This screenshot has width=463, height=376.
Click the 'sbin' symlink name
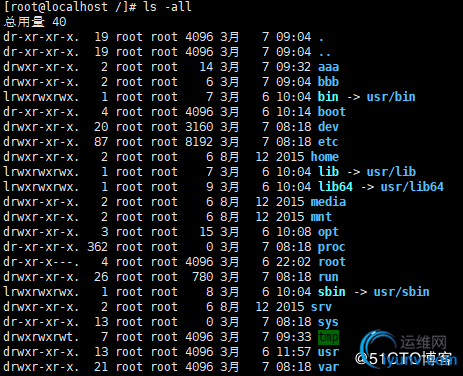pyautogui.click(x=332, y=292)
